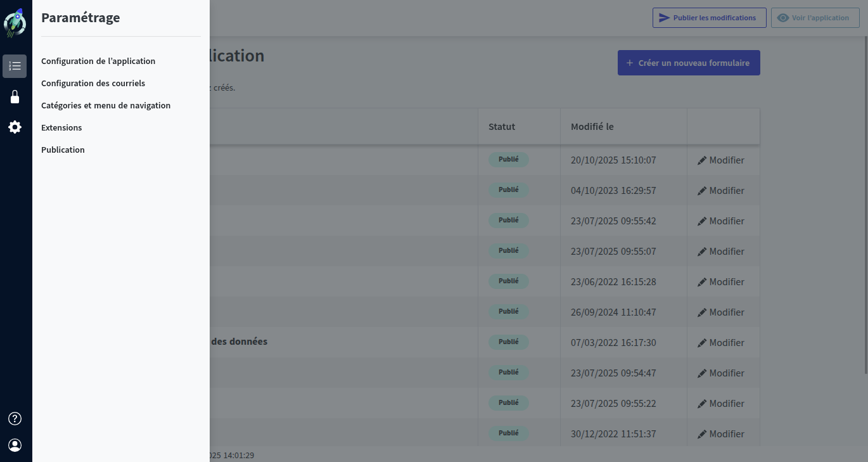This screenshot has height=462, width=868.
Task: Open the padlock security icon
Action: coord(15,97)
